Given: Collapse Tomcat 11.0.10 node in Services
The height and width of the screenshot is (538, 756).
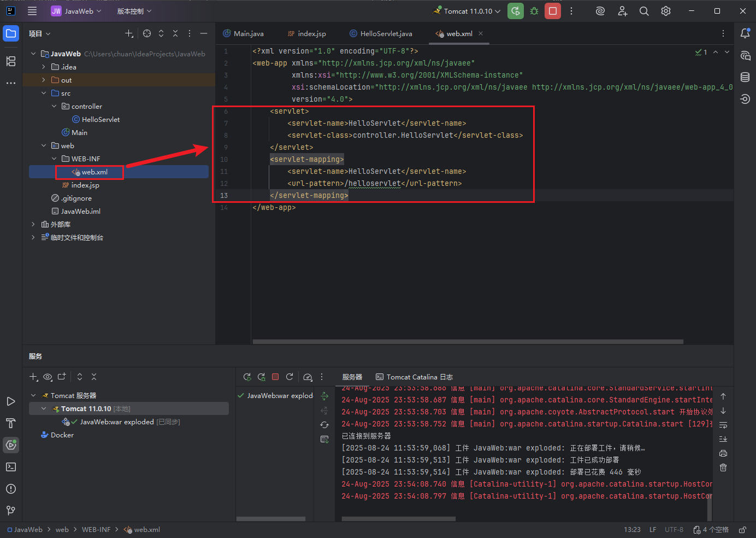Looking at the screenshot, I should (44, 408).
